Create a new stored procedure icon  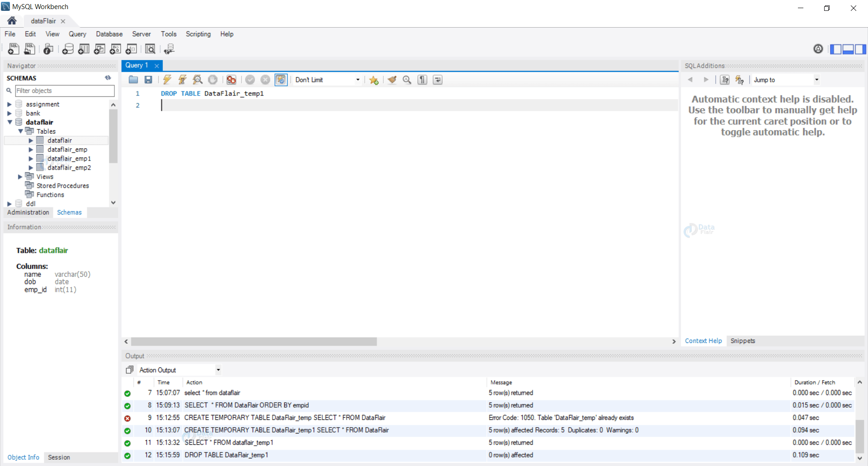[115, 49]
